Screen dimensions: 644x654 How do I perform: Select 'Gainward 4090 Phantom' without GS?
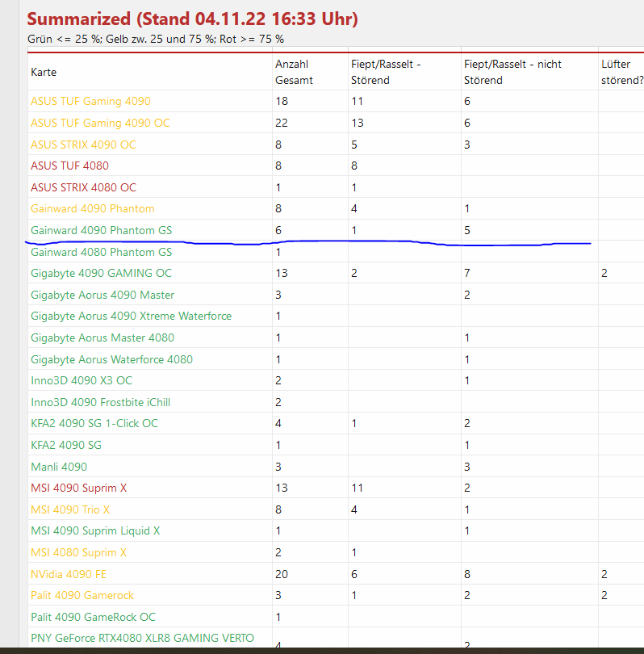point(93,209)
